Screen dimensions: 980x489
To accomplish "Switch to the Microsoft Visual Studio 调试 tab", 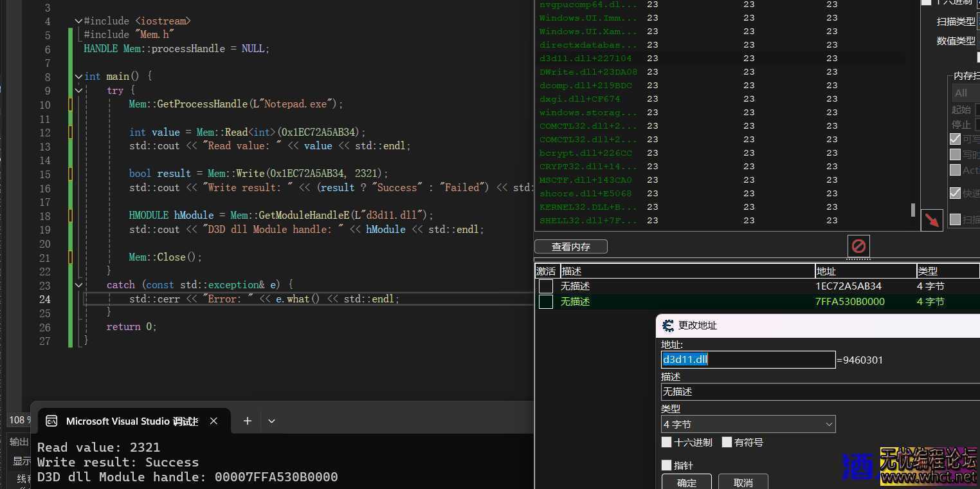I will pyautogui.click(x=132, y=421).
